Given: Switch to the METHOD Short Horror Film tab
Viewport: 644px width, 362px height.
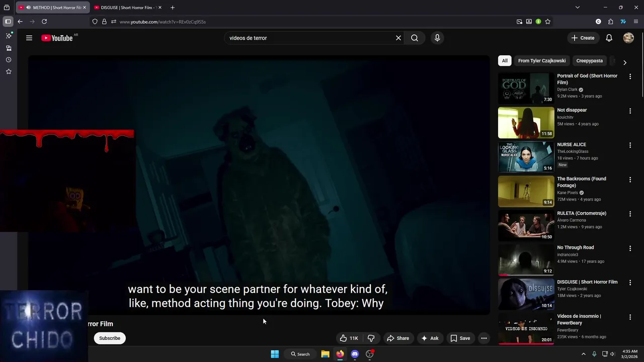Looking at the screenshot, I should coord(52,8).
